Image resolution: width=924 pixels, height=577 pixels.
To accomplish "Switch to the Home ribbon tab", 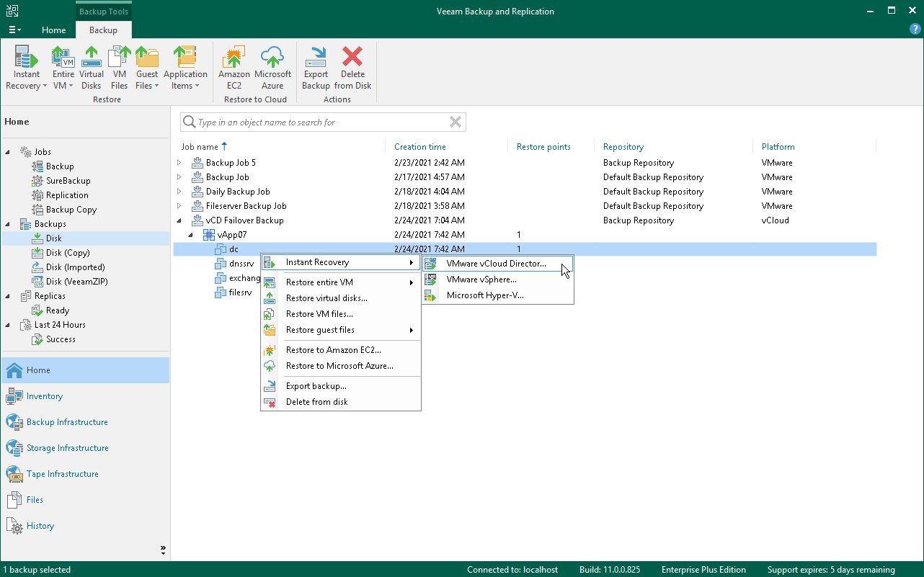I will point(54,30).
